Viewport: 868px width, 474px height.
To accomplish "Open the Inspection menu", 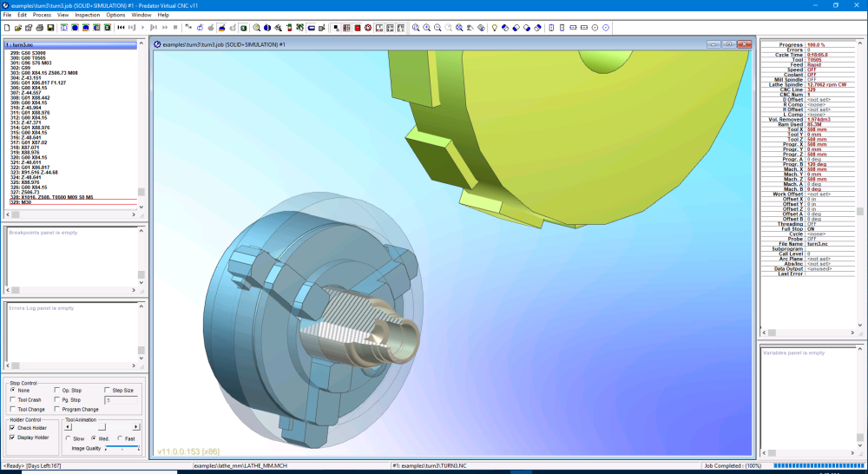I will [x=87, y=15].
